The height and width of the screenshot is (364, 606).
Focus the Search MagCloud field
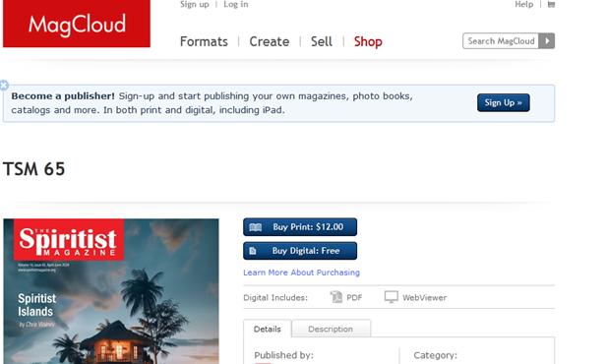click(x=501, y=41)
